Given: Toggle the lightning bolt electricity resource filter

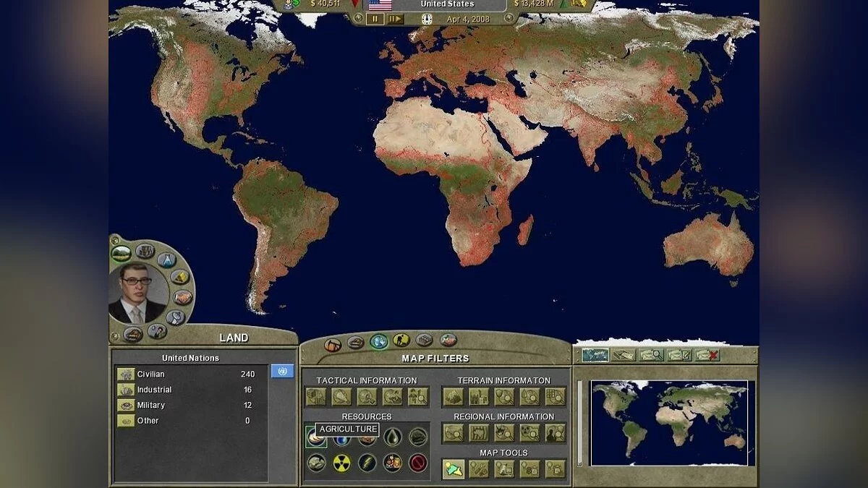Looking at the screenshot, I should pyautogui.click(x=367, y=463).
